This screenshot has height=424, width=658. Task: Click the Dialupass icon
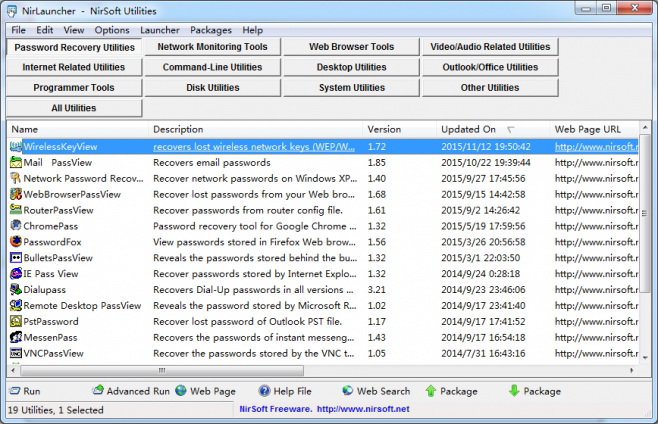pyautogui.click(x=16, y=290)
